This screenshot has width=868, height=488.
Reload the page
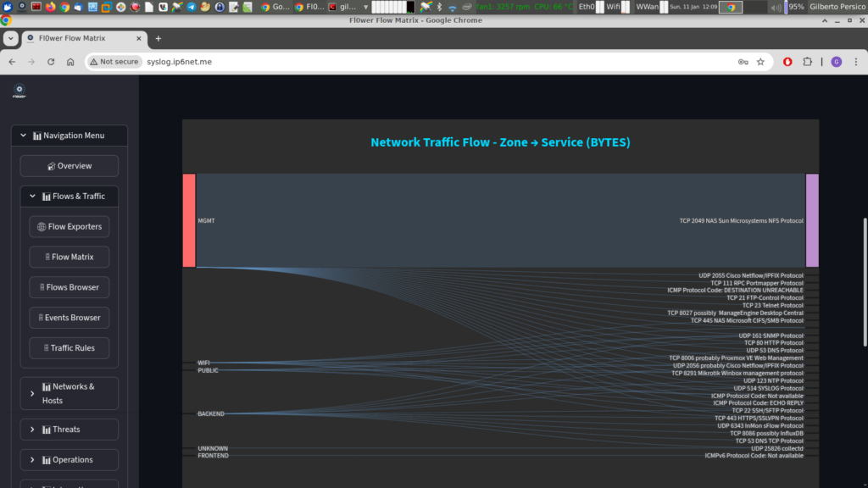51,62
